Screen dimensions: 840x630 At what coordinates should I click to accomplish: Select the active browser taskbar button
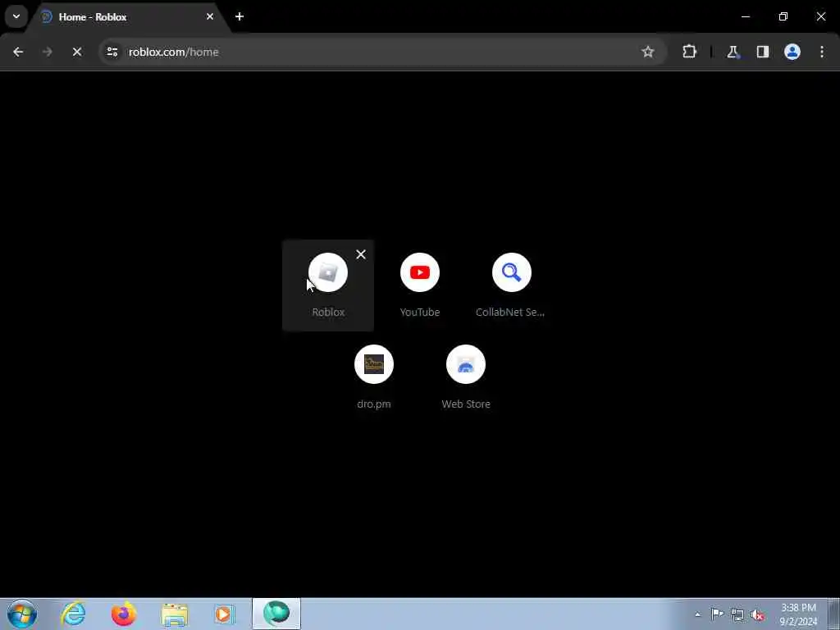click(x=276, y=614)
